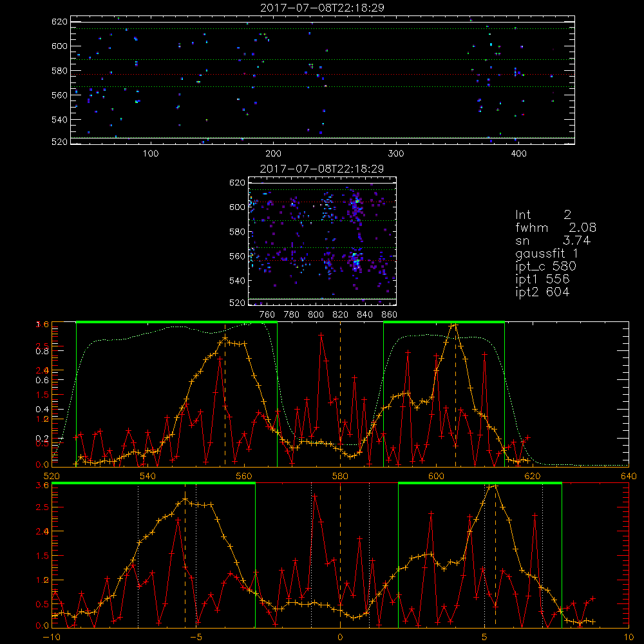644x644 pixels.
Task: Click orange x-axis label 5 of the lowest plot
Action: (485, 637)
